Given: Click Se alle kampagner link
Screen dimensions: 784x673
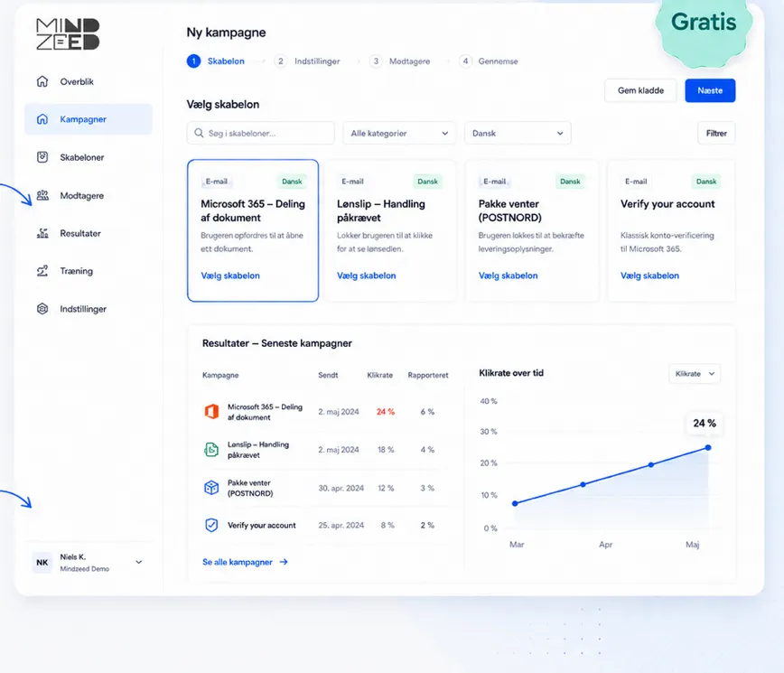Looking at the screenshot, I should (x=237, y=562).
